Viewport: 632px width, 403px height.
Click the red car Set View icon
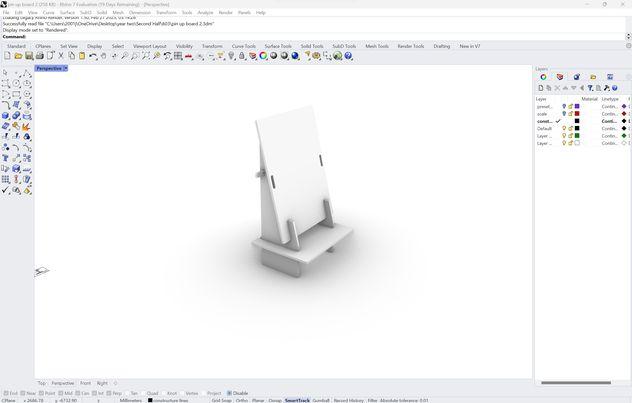coord(188,56)
